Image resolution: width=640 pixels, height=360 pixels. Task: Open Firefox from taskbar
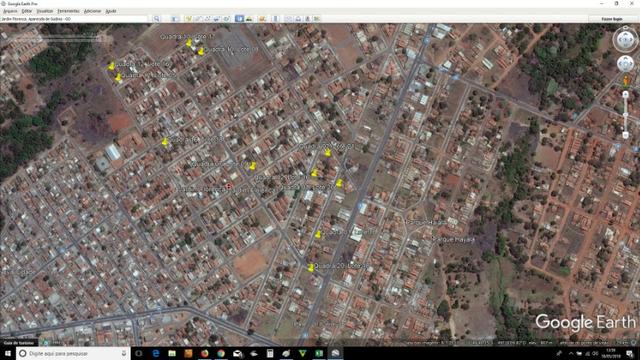click(x=204, y=353)
